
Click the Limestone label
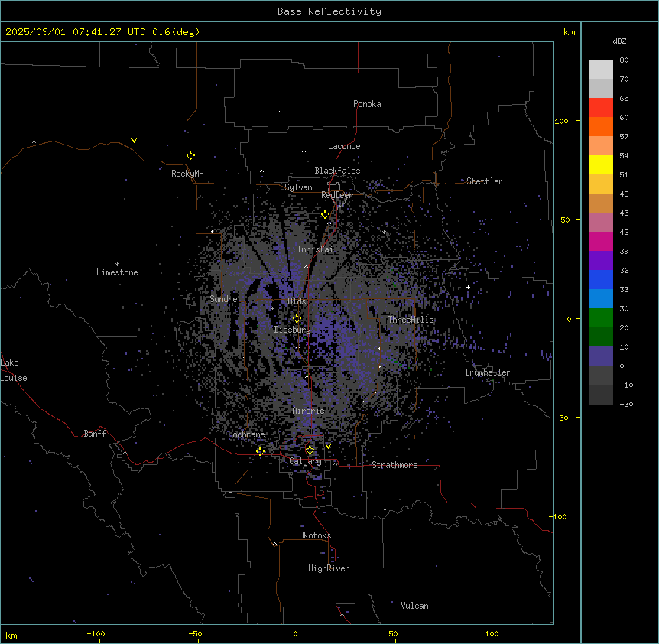tap(117, 272)
